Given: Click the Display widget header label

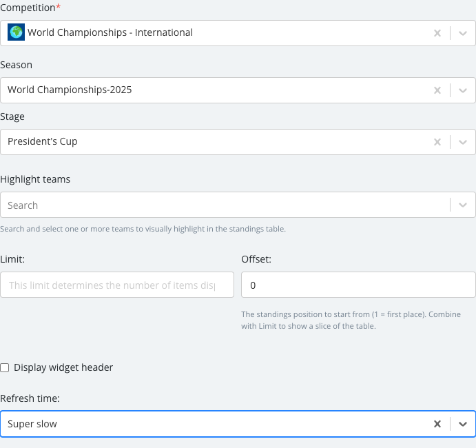Looking at the screenshot, I should click(63, 367).
